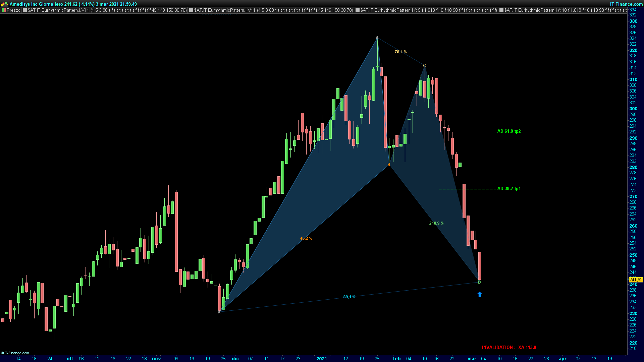The height and width of the screenshot is (362, 644).
Task: Click the gray square of second EurhythmicPattern.I.V11 indicator
Action: 191,10
